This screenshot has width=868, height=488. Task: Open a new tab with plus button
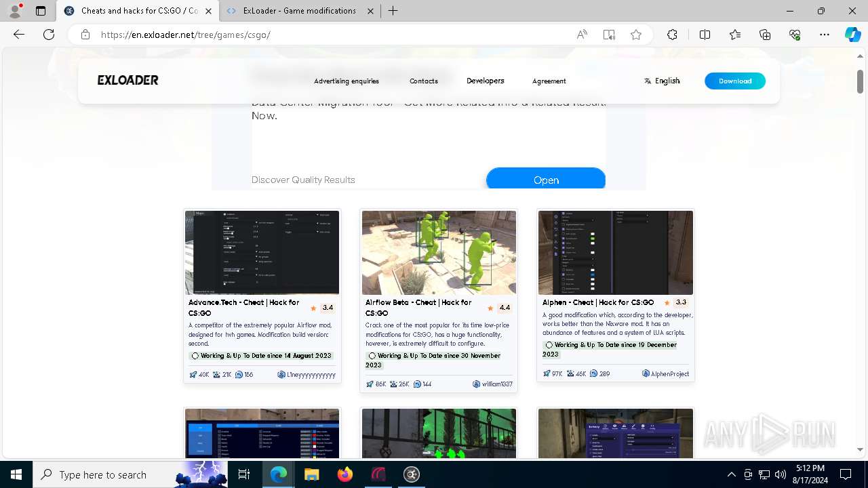[x=393, y=11]
